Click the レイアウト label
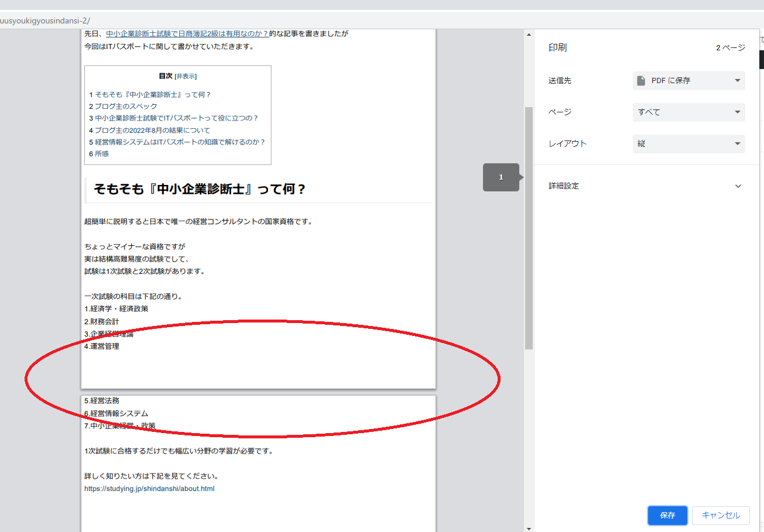Image resolution: width=764 pixels, height=532 pixels. coord(567,144)
